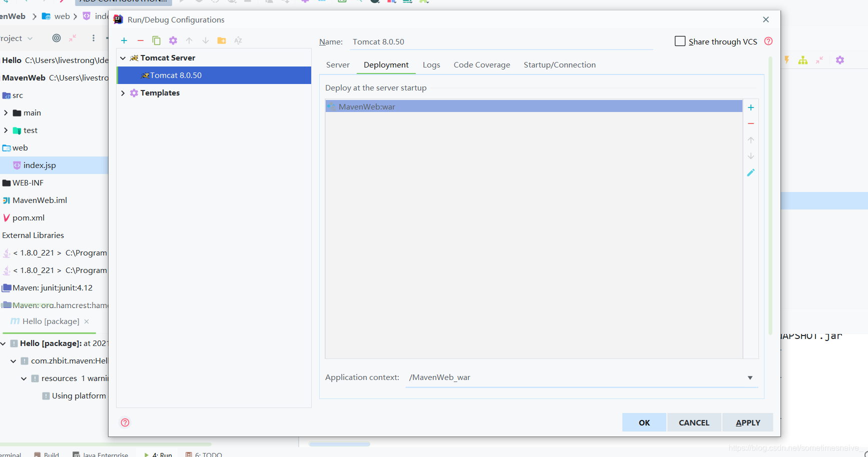This screenshot has width=868, height=457.
Task: Enable Share through VCS checkbox
Action: click(x=680, y=41)
